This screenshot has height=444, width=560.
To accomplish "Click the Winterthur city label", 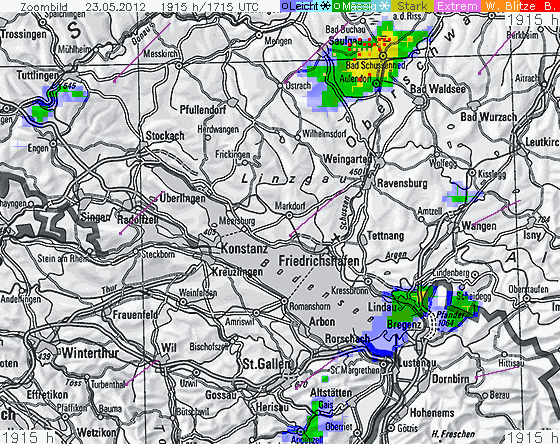I will click(90, 353).
